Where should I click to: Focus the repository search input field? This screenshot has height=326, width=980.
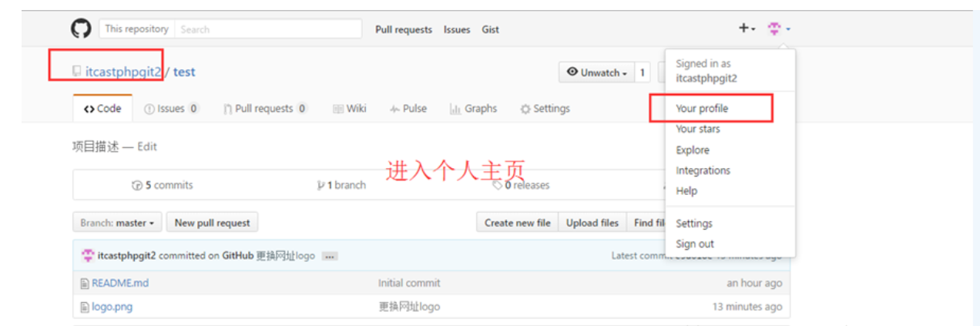pos(268,29)
